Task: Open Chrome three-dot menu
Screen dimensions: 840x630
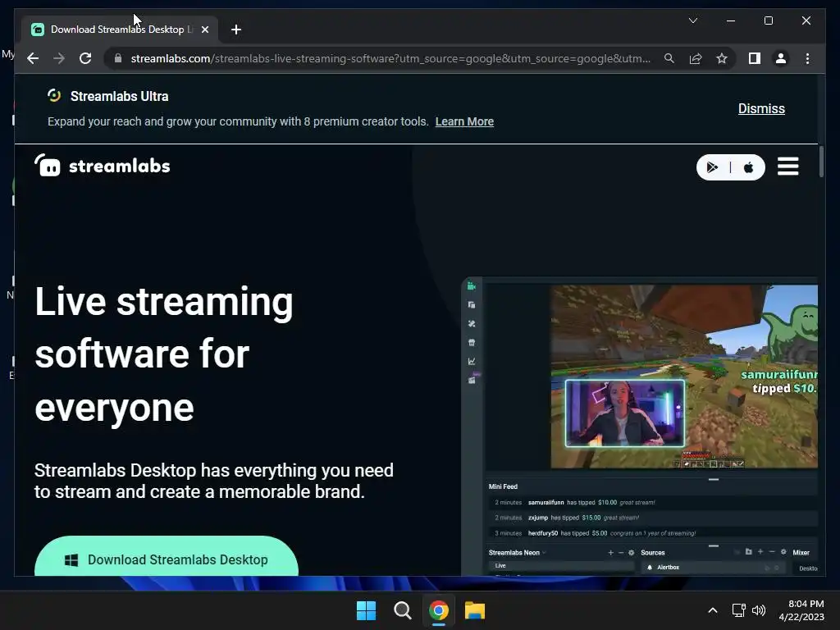Action: tap(807, 58)
